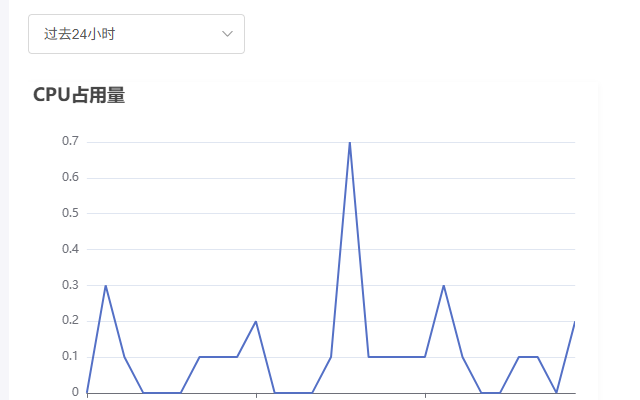This screenshot has height=400, width=640.
Task: Click the first 0.3 peak near the chart start
Action: [x=105, y=286]
